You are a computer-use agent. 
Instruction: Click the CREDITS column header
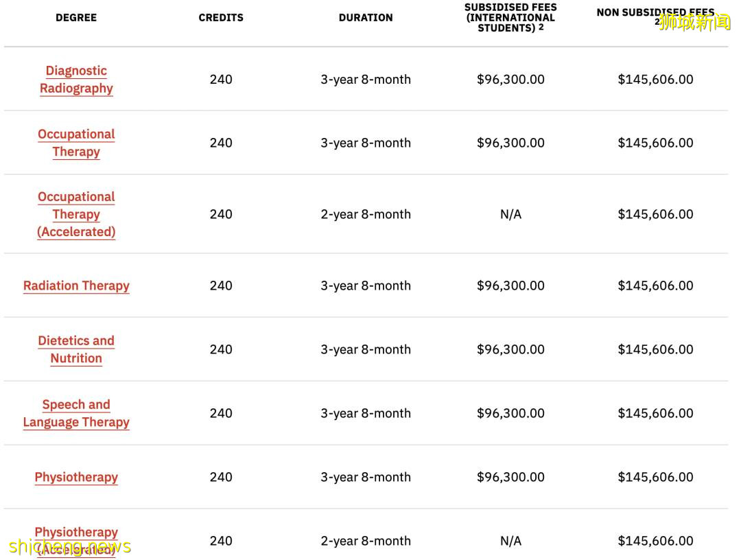[221, 18]
